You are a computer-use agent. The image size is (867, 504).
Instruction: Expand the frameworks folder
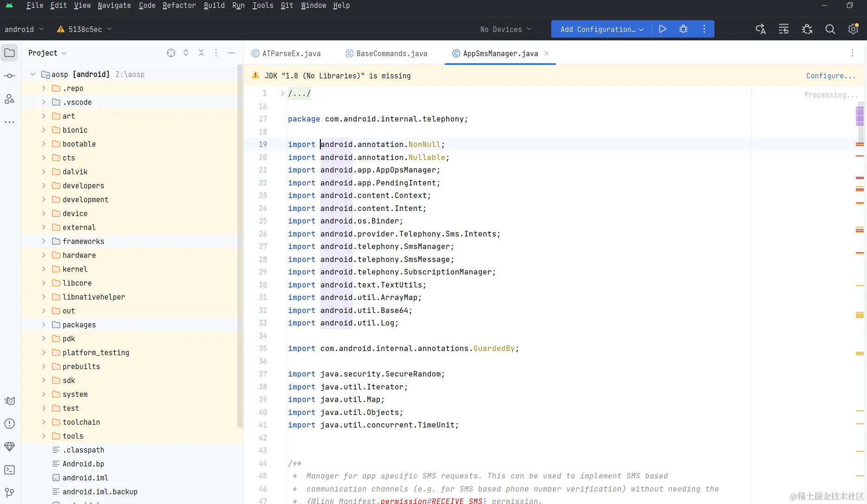coord(44,241)
